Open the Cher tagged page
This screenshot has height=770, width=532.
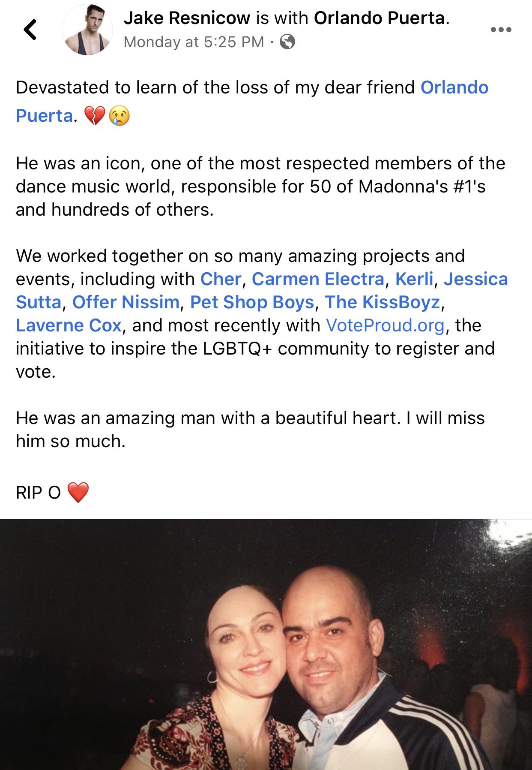click(221, 279)
